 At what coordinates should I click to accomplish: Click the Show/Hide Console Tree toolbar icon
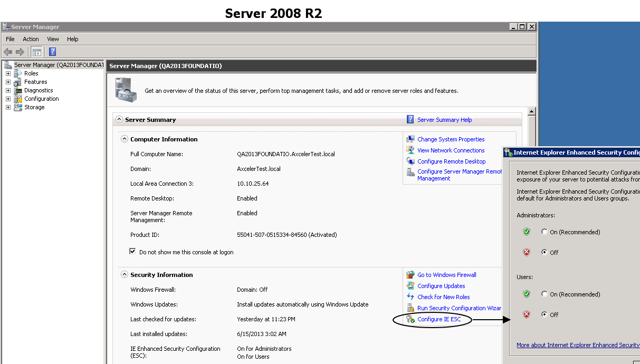(36, 51)
